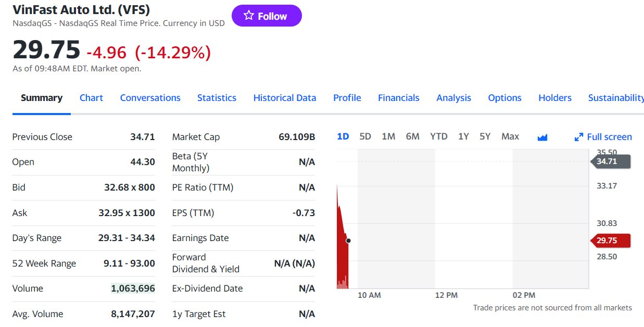Open the Conversations tab
Screen dimensions: 644x327
point(150,98)
